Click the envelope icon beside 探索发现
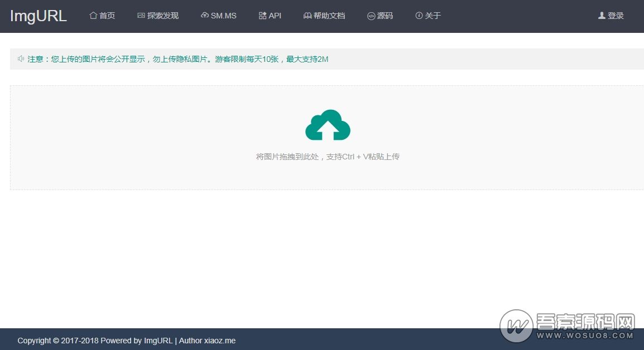 click(140, 16)
